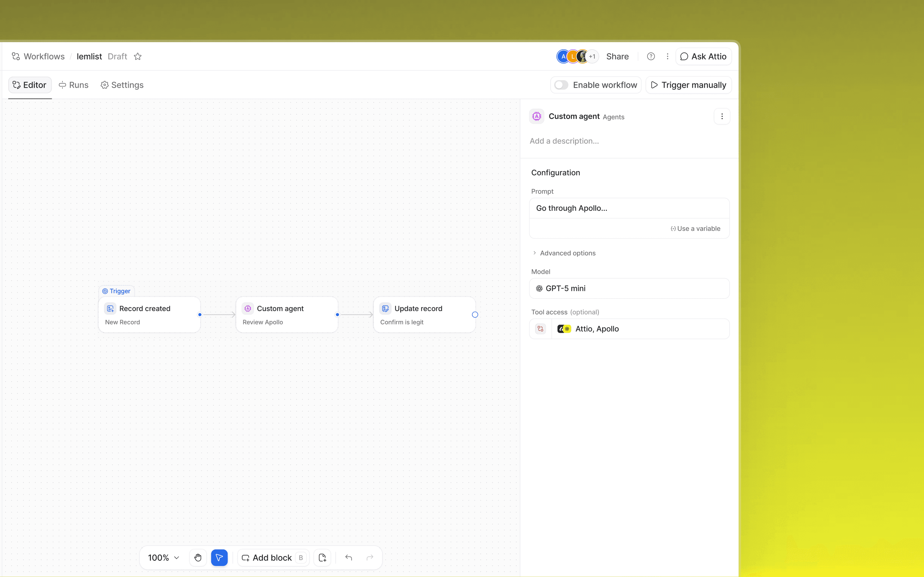Open the Attio, Apollo tool access dropdown

tap(640, 328)
